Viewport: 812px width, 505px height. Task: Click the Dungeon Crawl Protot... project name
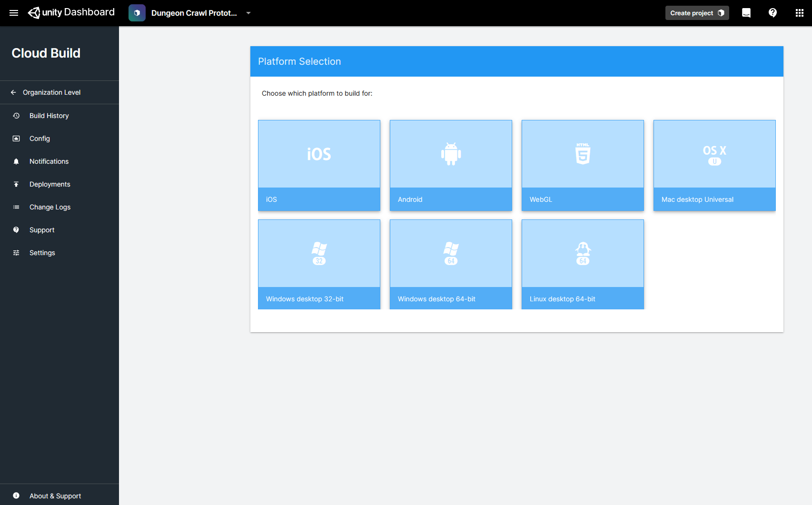click(x=194, y=13)
